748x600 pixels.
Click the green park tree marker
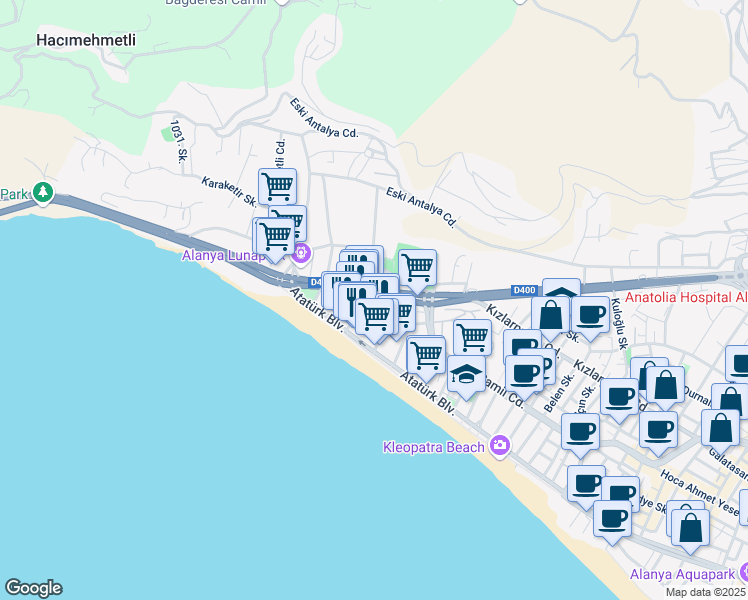(x=42, y=191)
